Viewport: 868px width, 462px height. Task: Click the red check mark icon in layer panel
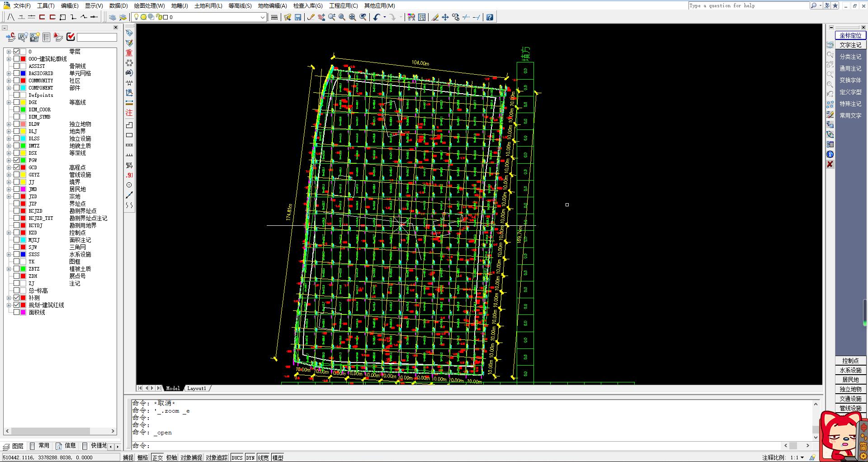[71, 37]
